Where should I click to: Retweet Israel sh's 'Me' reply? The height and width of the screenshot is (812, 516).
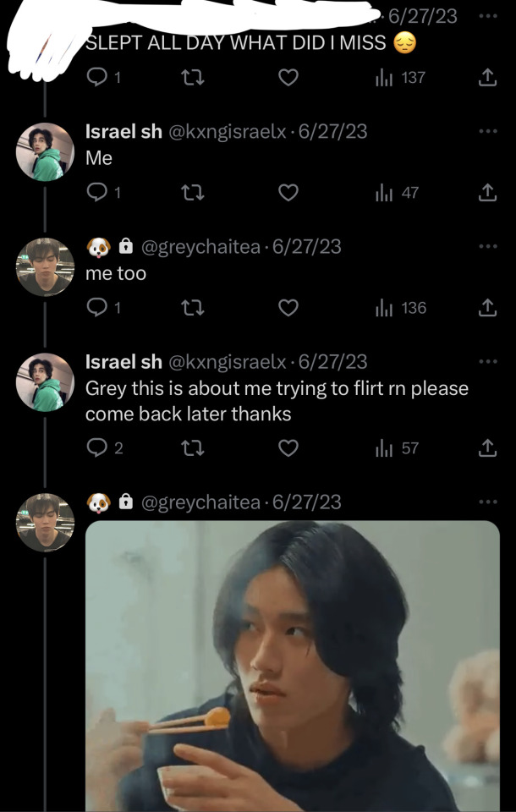pyautogui.click(x=194, y=193)
